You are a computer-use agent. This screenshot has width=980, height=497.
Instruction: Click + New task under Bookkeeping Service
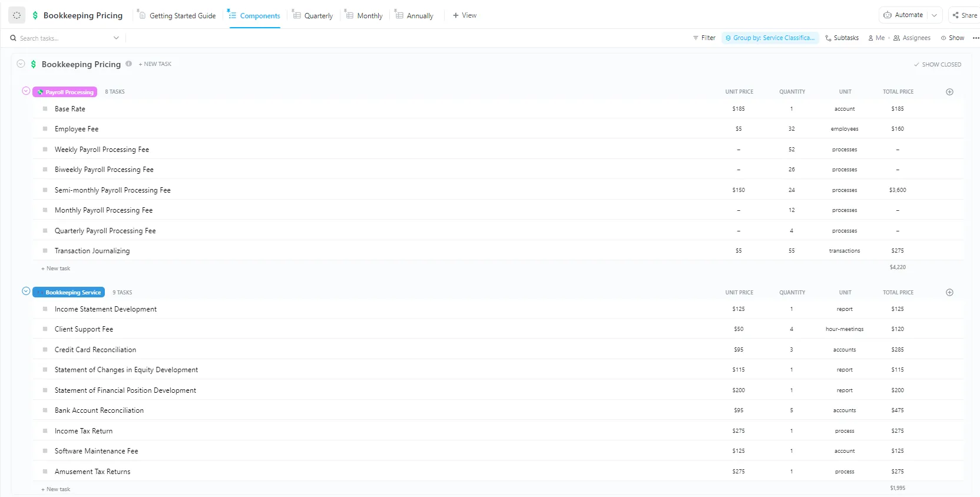(55, 489)
